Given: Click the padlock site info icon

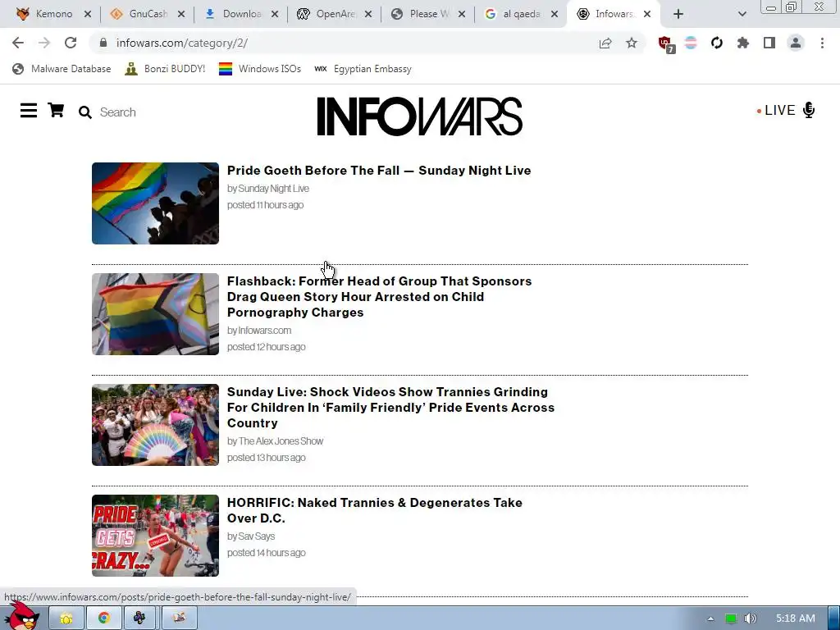Looking at the screenshot, I should pos(103,43).
